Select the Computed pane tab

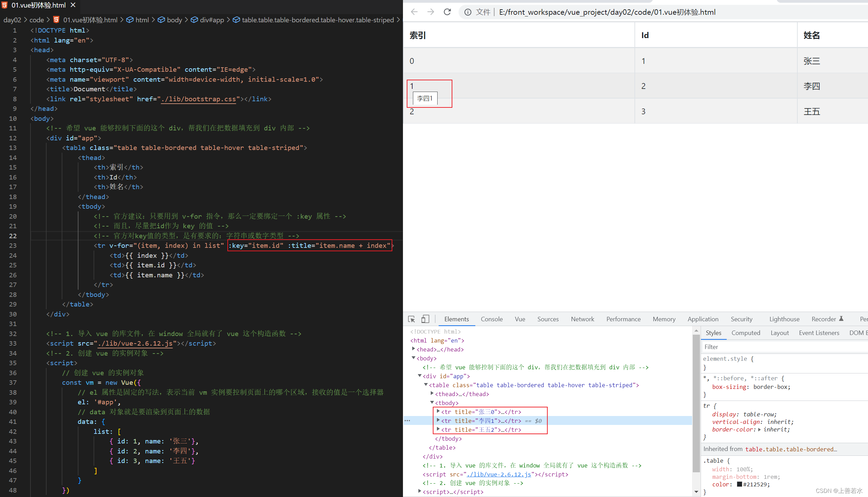[746, 333]
